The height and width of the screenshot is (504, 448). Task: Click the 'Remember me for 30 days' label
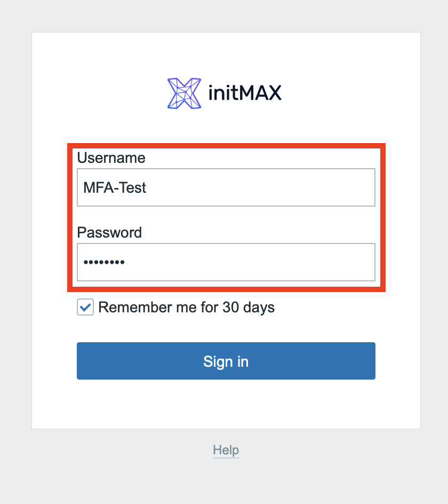tap(186, 308)
